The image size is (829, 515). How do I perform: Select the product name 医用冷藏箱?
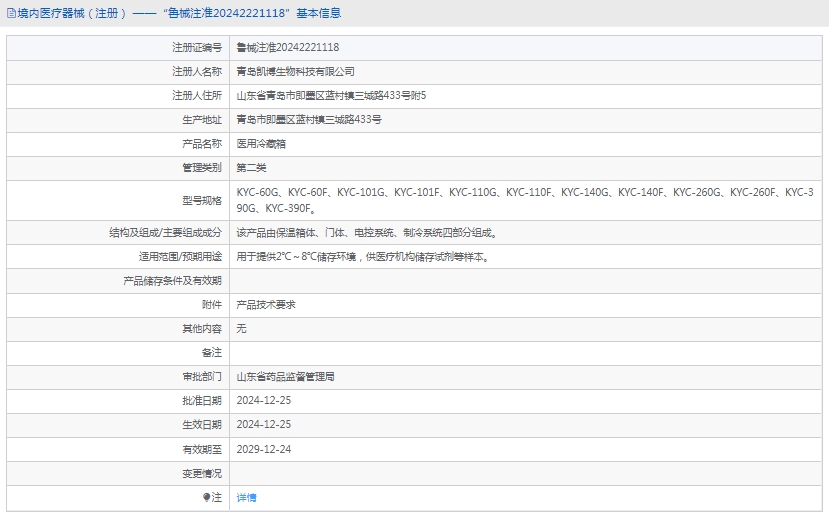pyautogui.click(x=261, y=144)
